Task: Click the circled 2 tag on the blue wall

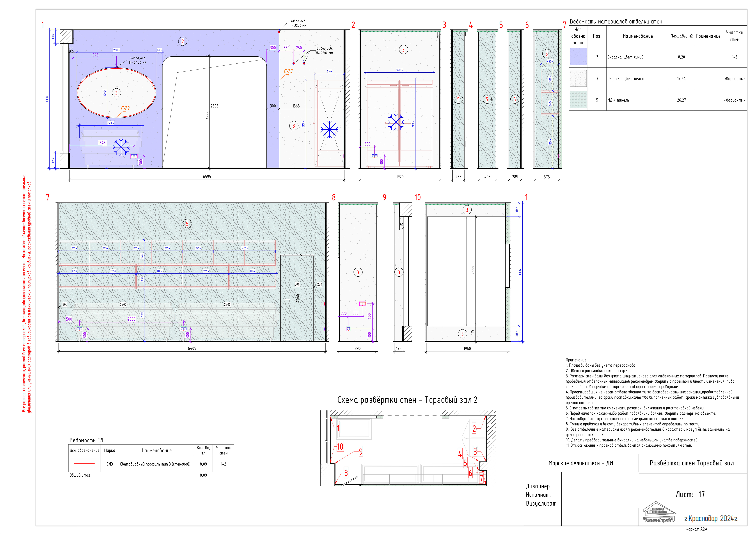Action: [183, 41]
